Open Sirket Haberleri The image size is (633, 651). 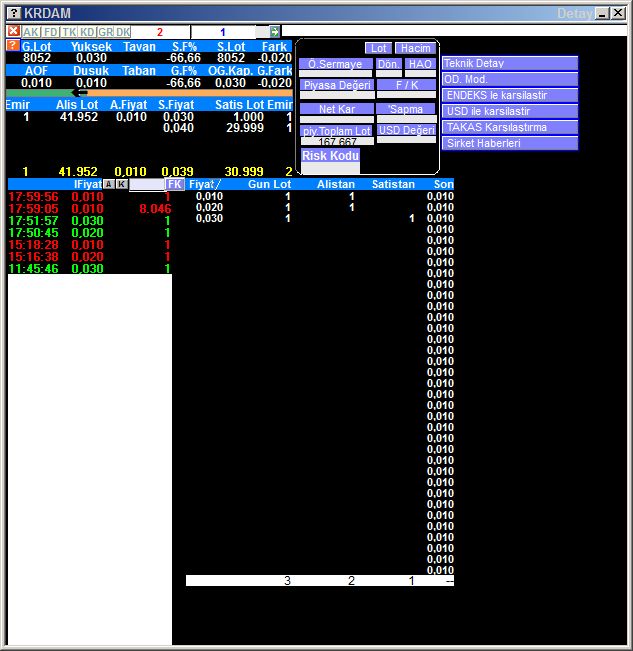(x=509, y=143)
